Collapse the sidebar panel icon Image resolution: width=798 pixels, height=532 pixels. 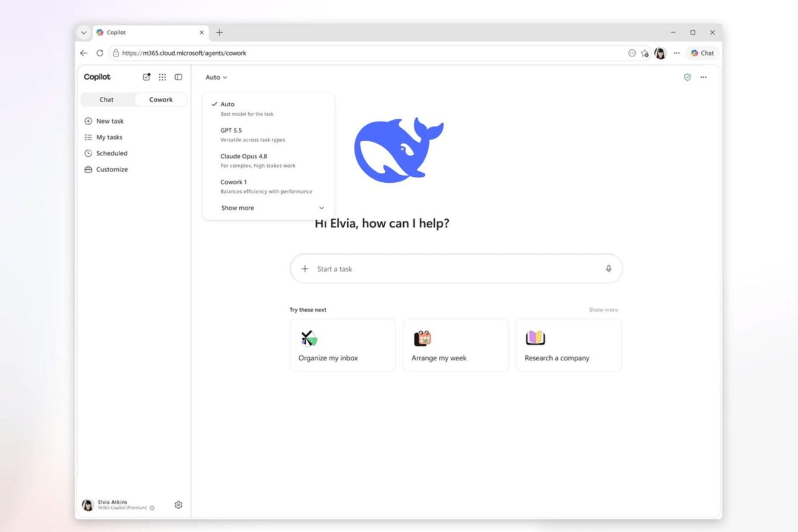[178, 77]
